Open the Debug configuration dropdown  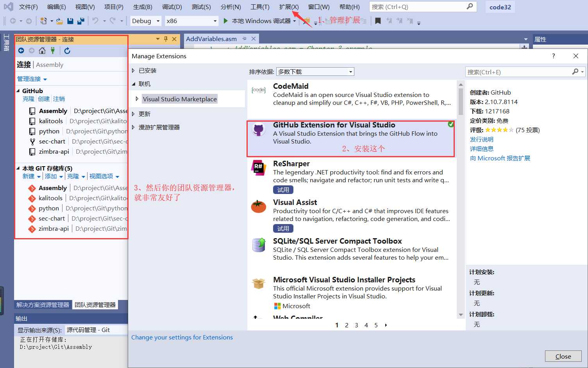point(146,21)
